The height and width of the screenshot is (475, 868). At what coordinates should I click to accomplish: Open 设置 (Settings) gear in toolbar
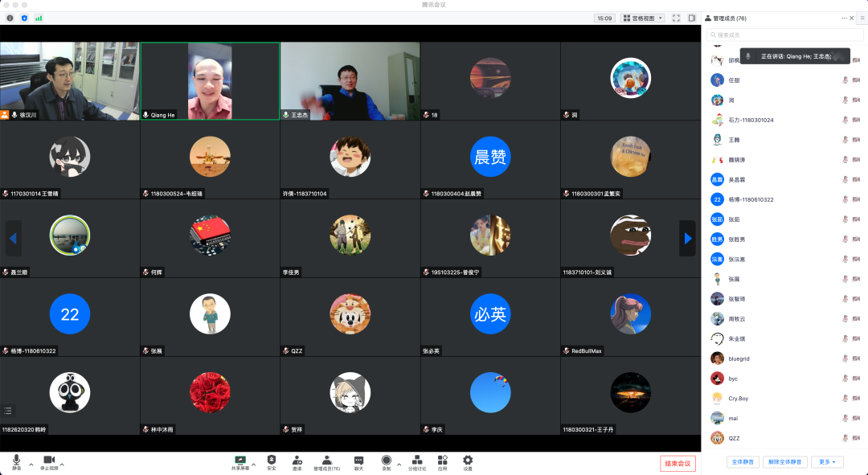[x=468, y=461]
